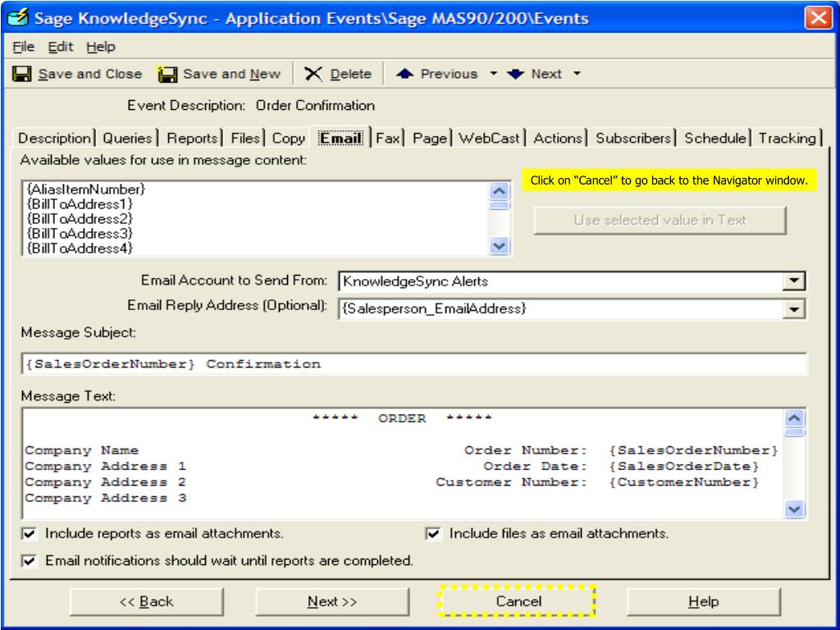This screenshot has width=840, height=630.
Task: Click the Save and Close floppy disk icon
Action: pos(22,74)
